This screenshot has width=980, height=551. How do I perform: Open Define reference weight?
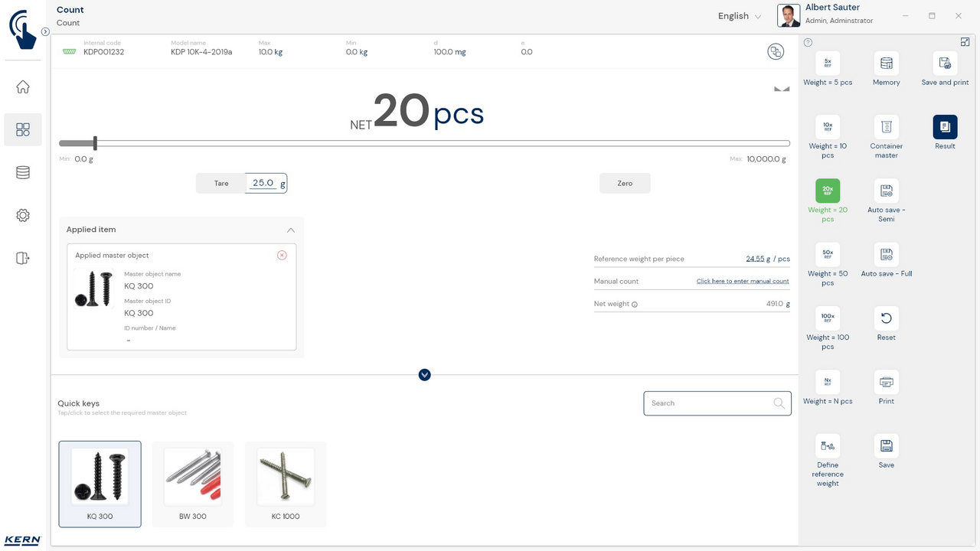click(x=827, y=446)
